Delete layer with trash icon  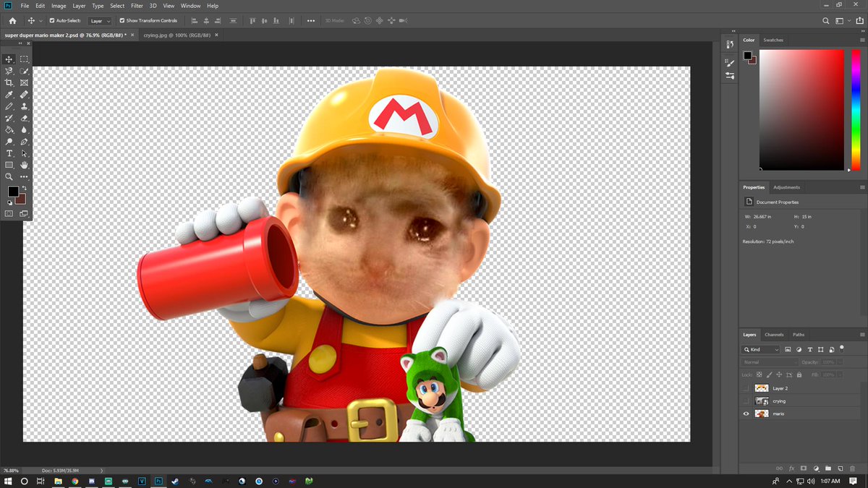[853, 468]
